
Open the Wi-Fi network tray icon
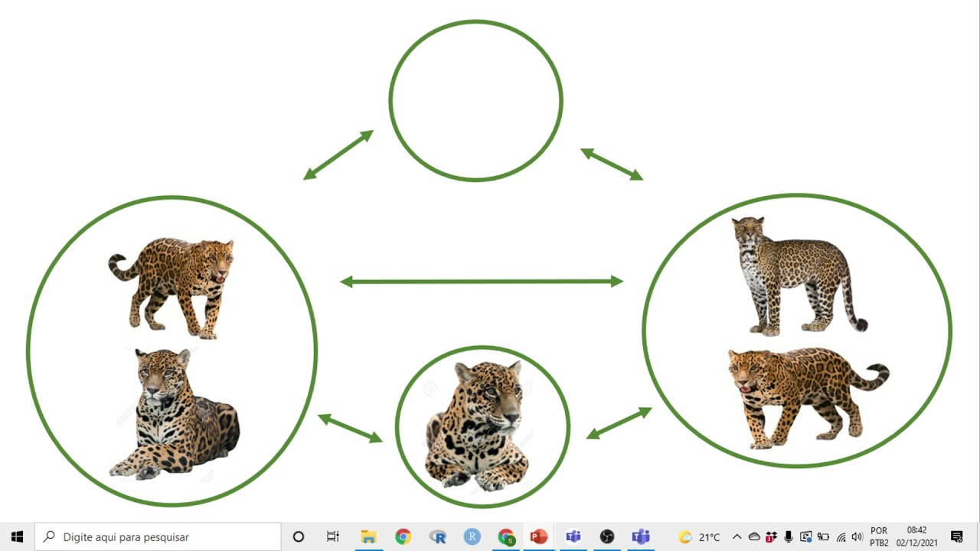[x=841, y=537]
